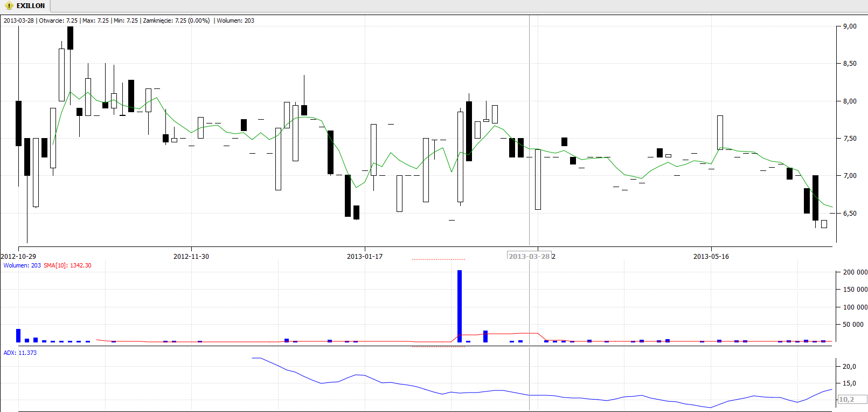Viewport: 868px width, 412px height.
Task: Select the EXILLON chart tab
Action: click(x=25, y=6)
